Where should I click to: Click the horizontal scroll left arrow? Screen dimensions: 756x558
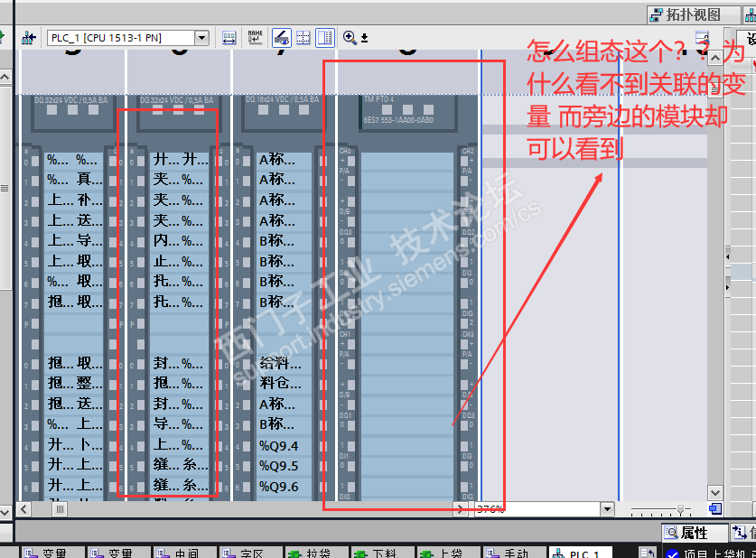click(x=23, y=509)
